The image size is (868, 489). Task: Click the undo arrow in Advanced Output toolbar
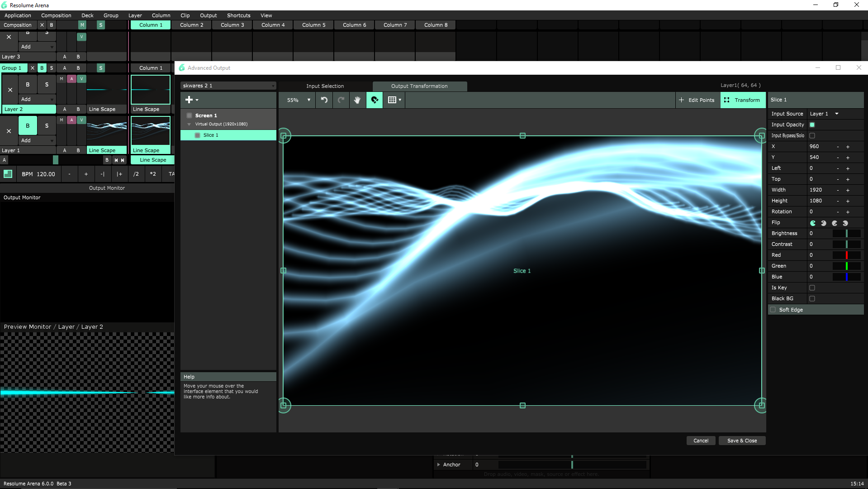pyautogui.click(x=324, y=100)
